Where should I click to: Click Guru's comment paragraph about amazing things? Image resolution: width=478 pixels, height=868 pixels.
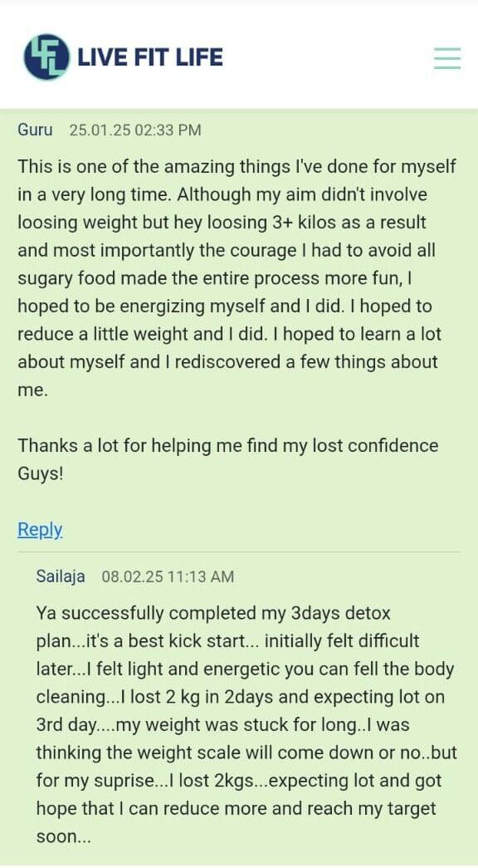[x=238, y=278]
